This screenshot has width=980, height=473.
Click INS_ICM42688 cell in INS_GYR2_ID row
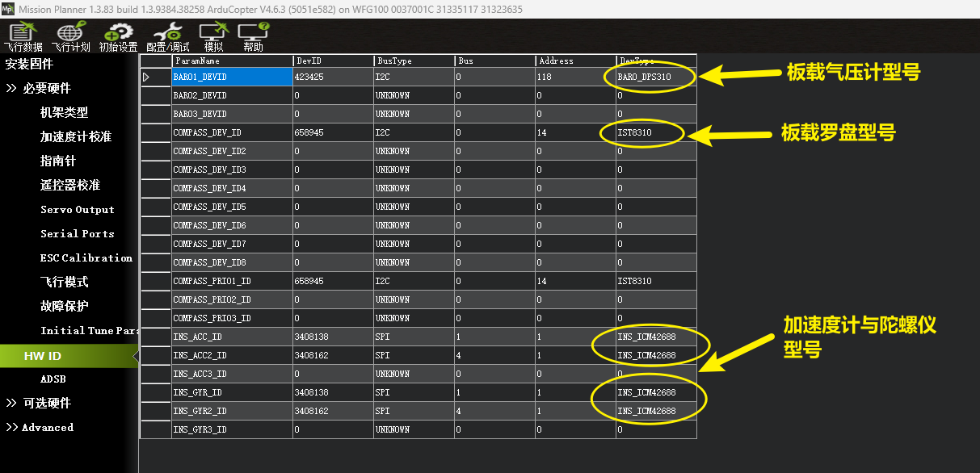pyautogui.click(x=656, y=411)
